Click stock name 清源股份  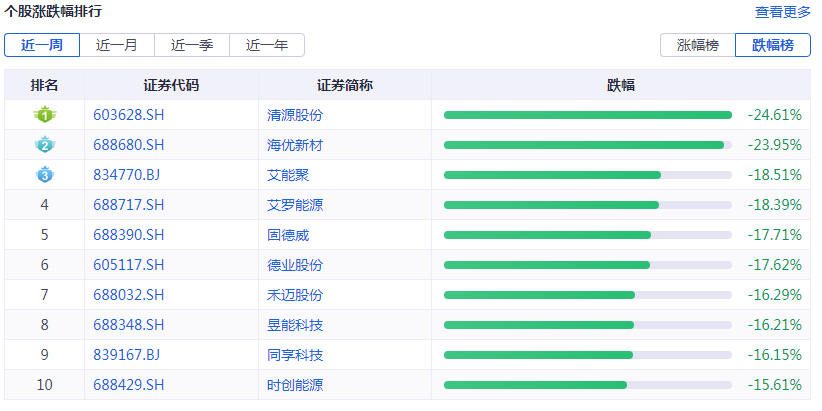click(x=295, y=115)
